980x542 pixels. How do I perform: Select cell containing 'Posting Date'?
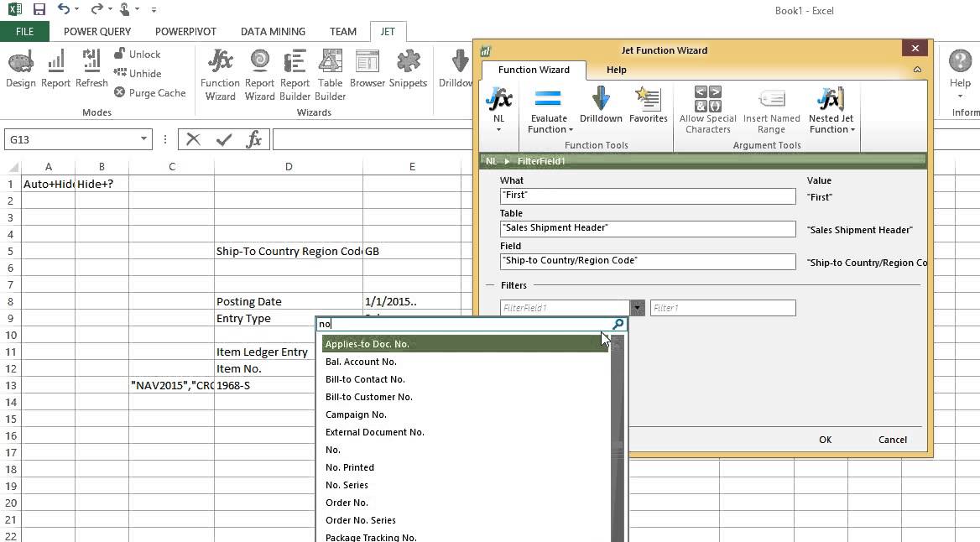(x=288, y=301)
